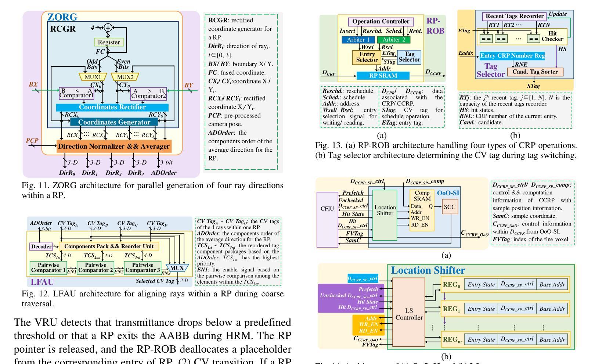The height and width of the screenshot is (364, 595).
Task: Click the Pairwise Comparator 2 block
Action: [95, 267]
